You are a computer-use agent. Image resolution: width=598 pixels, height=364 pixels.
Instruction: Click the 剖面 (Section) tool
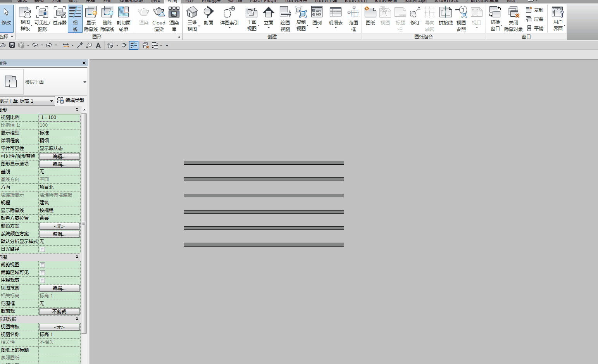click(x=209, y=16)
